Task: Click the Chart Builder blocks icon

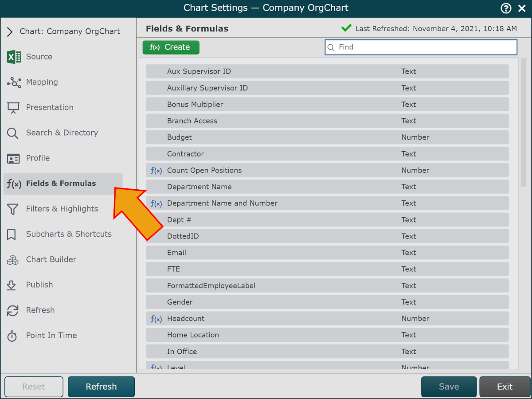Action: click(x=13, y=260)
